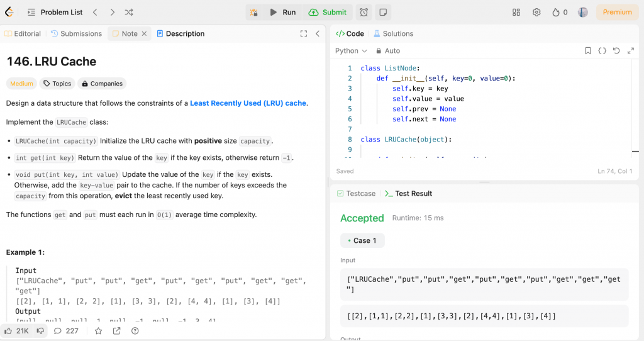Go to the next problem arrow

coord(112,13)
